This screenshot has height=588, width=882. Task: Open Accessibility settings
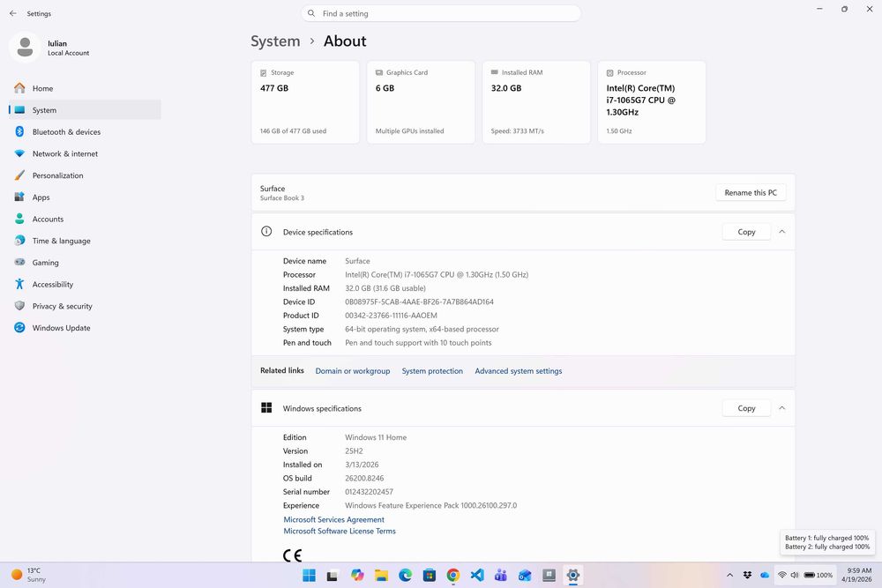click(x=85, y=285)
